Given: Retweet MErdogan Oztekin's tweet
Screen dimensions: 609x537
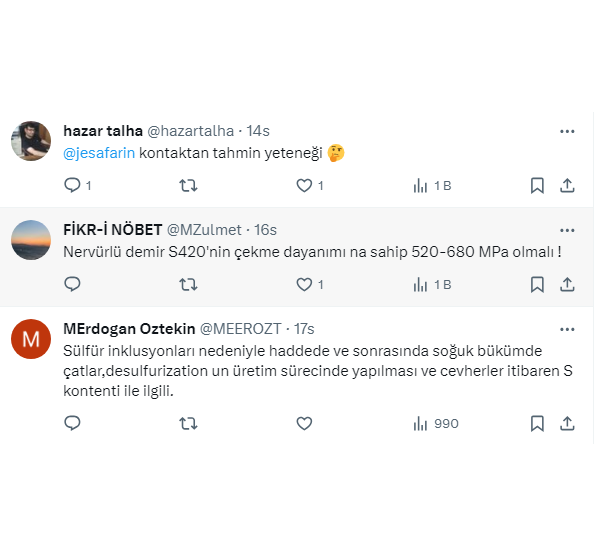Looking at the screenshot, I should click(187, 423).
